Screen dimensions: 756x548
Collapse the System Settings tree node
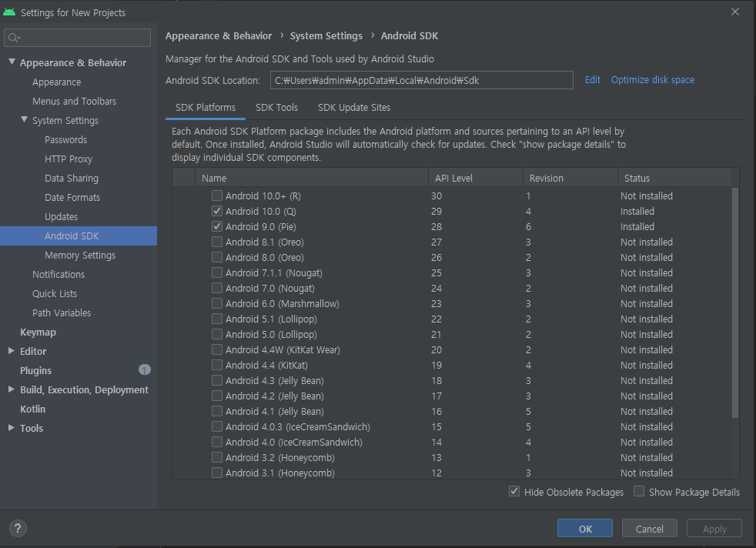pos(24,119)
